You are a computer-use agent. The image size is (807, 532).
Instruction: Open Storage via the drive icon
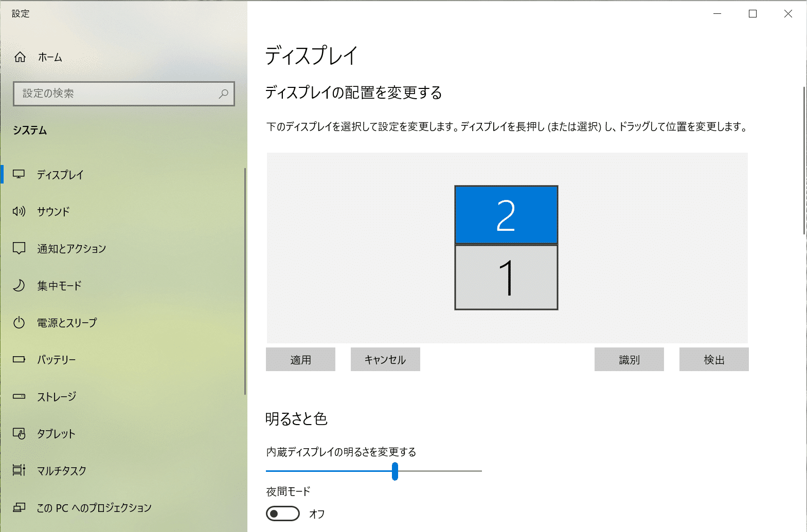(19, 396)
